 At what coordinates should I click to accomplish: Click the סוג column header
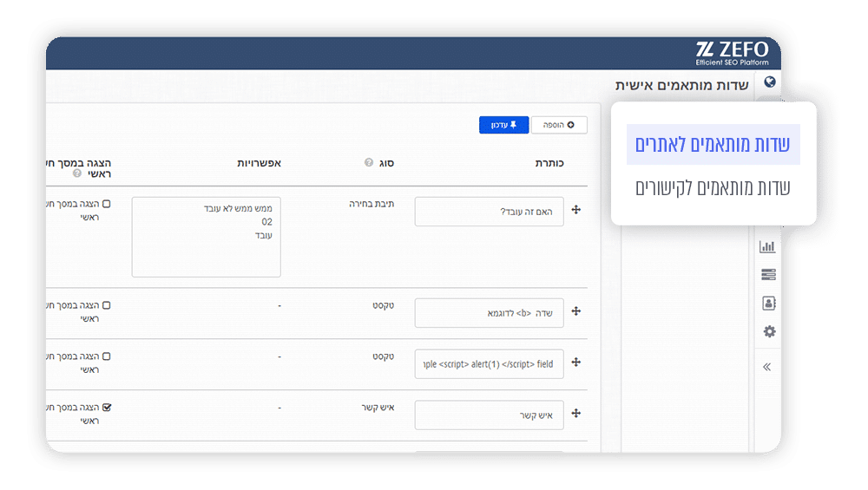[386, 163]
